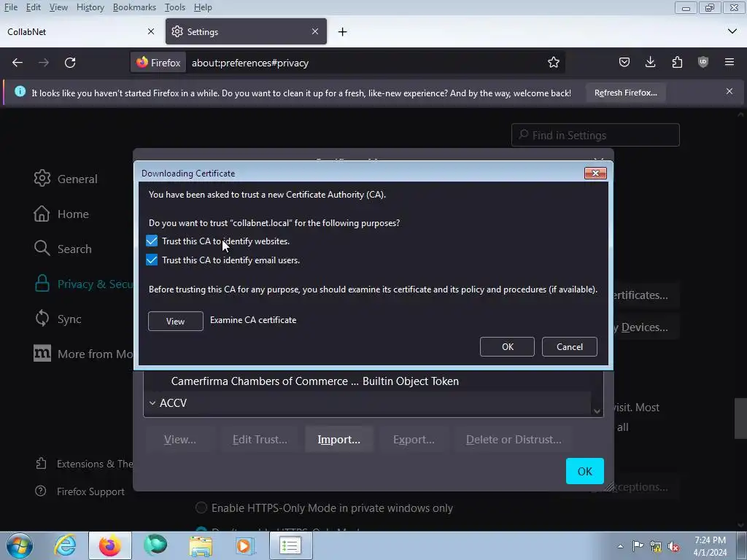Image resolution: width=747 pixels, height=560 pixels.
Task: Select Camerfirma Chambers of Commerce certificate row
Action: tap(367, 381)
